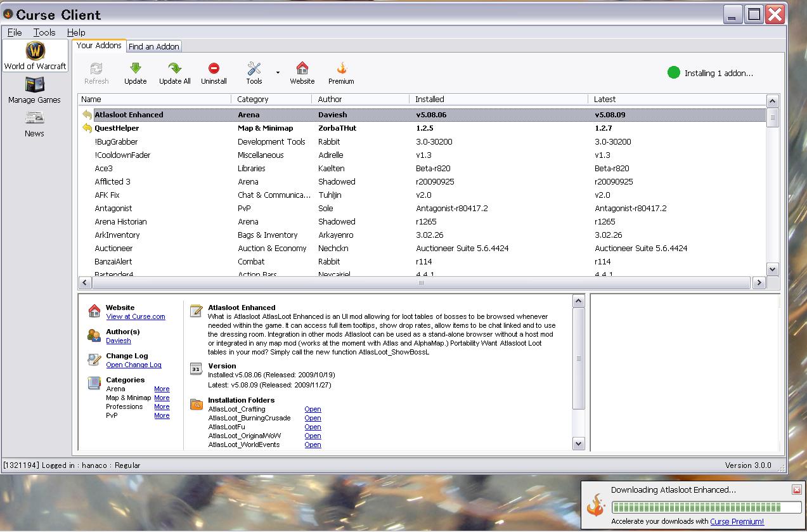807x532 pixels.
Task: Click the Update All toolbar icon
Action: [174, 68]
